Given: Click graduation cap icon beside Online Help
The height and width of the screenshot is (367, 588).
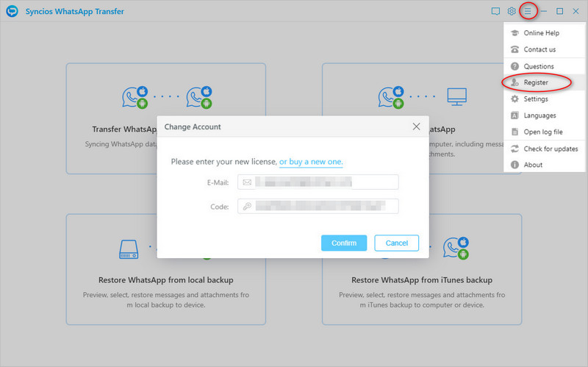Looking at the screenshot, I should tap(515, 33).
